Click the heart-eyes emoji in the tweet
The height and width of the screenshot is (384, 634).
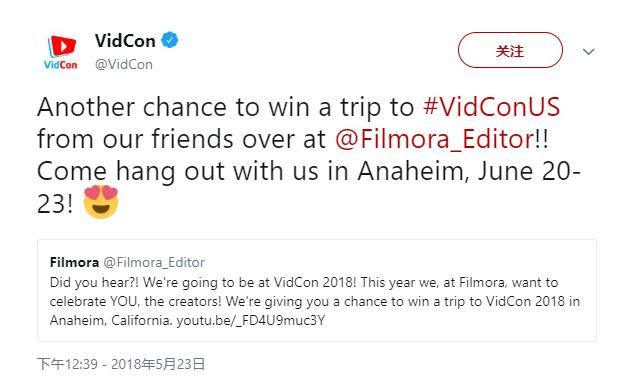pos(101,202)
